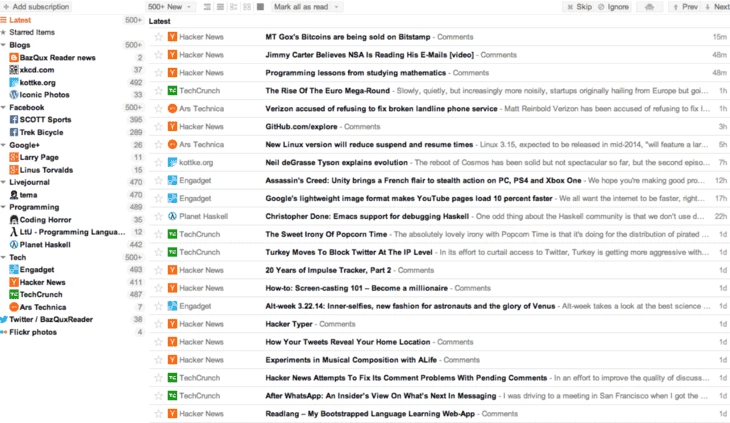Open Experiments in Musical Composition with ALife

351,360
